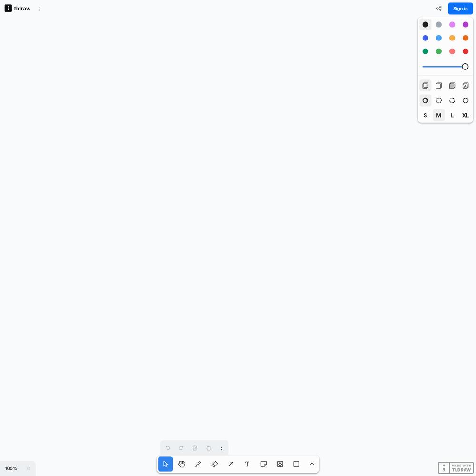Screen dimensions: 476x476
Task: Select the Media image tool
Action: [280, 464]
